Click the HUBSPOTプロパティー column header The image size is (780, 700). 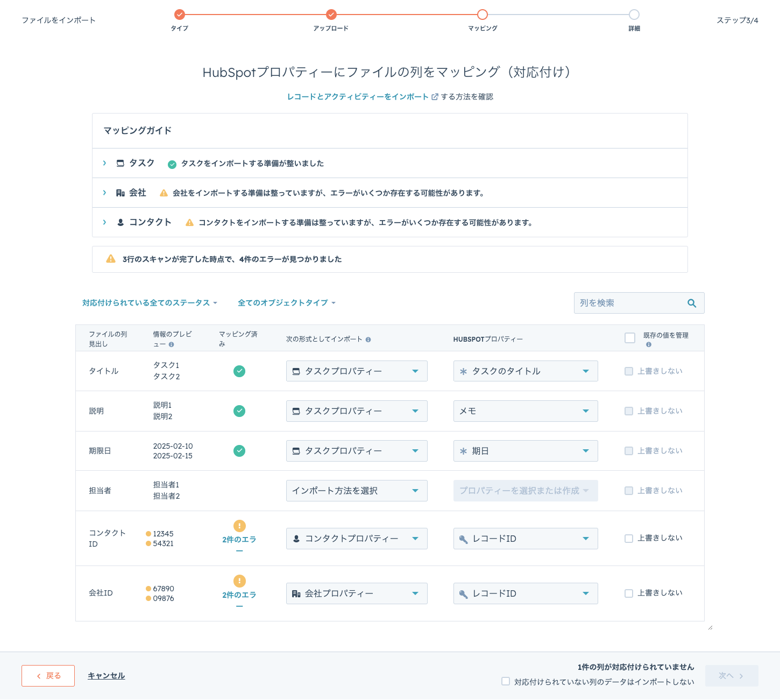[488, 340]
